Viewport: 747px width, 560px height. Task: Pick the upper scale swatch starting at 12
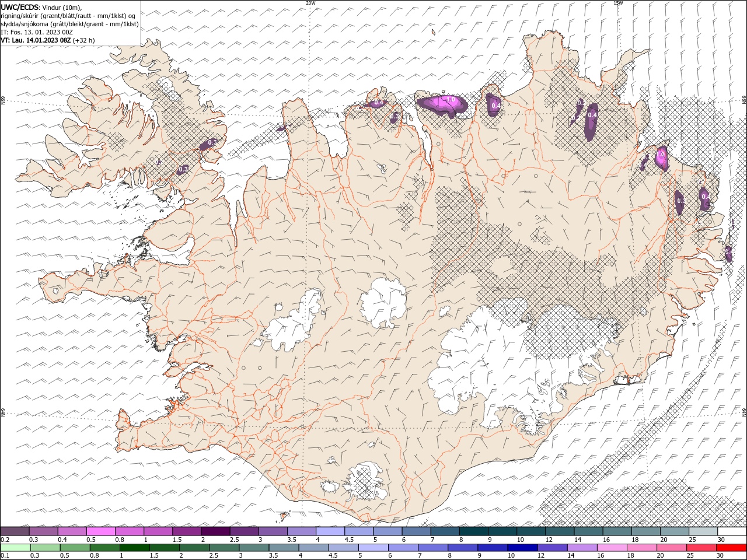point(560,531)
